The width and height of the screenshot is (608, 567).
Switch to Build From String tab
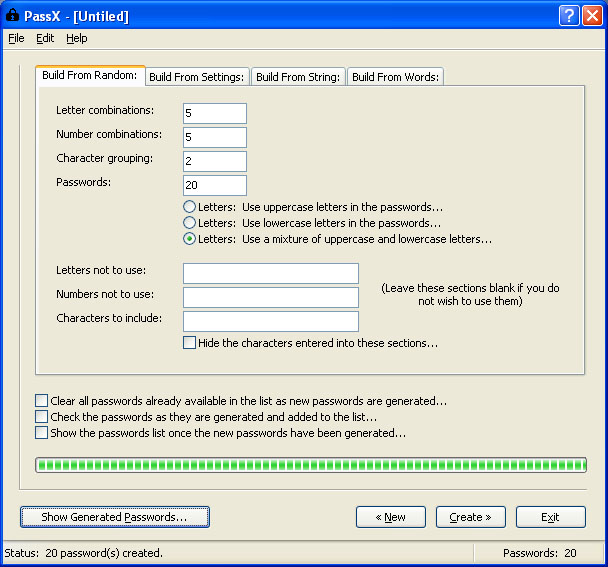point(297,77)
